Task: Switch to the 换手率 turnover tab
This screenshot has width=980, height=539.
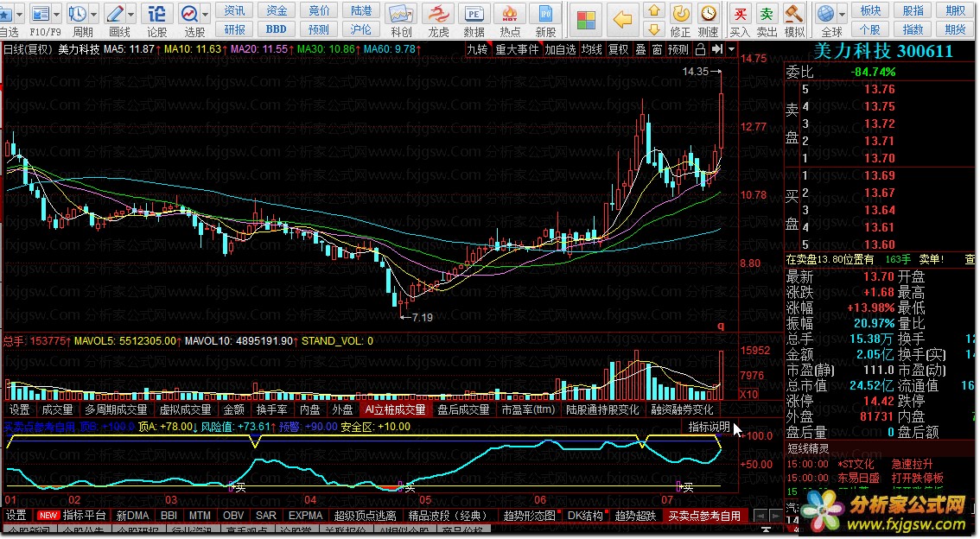Action: 271,409
